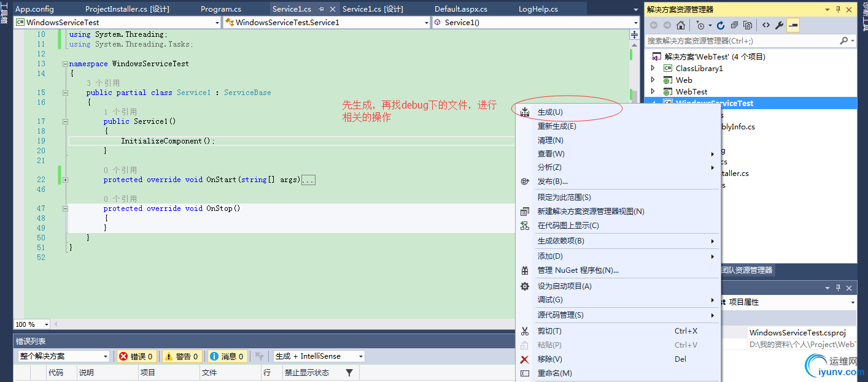868x382 pixels.
Task: Close the Service1.cs tab
Action: click(333, 9)
